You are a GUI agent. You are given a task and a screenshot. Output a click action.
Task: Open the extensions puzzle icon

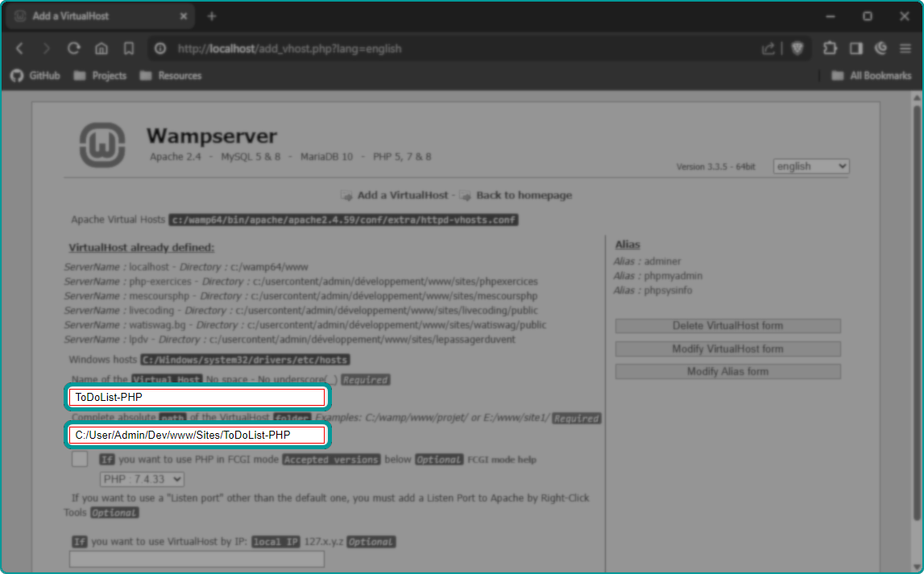[830, 48]
